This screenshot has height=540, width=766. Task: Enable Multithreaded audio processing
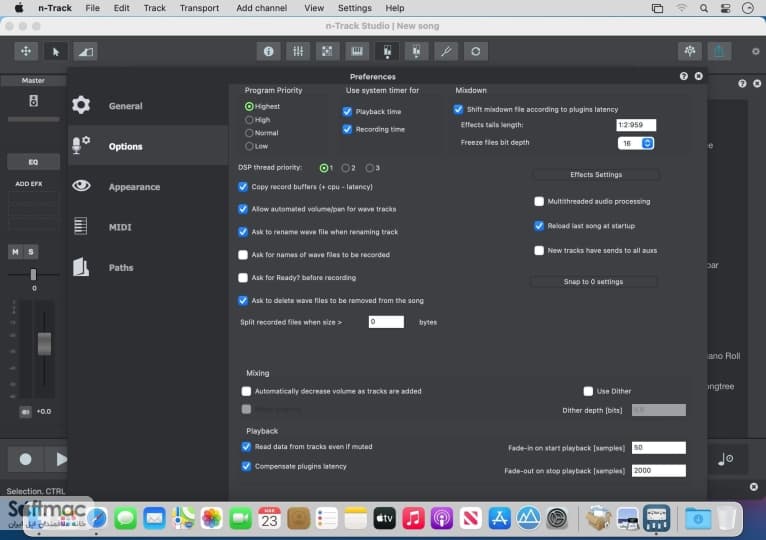pos(539,201)
